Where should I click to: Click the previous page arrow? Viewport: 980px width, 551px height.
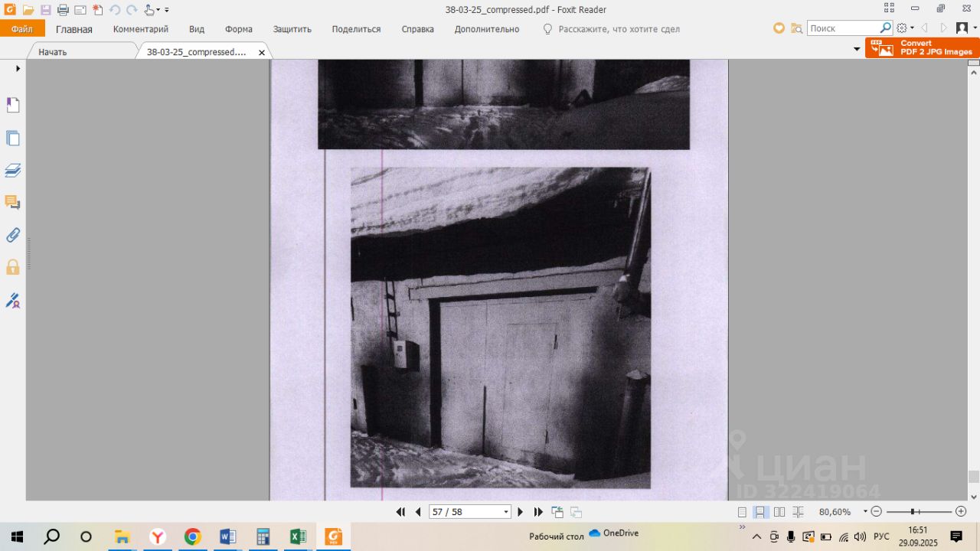418,512
